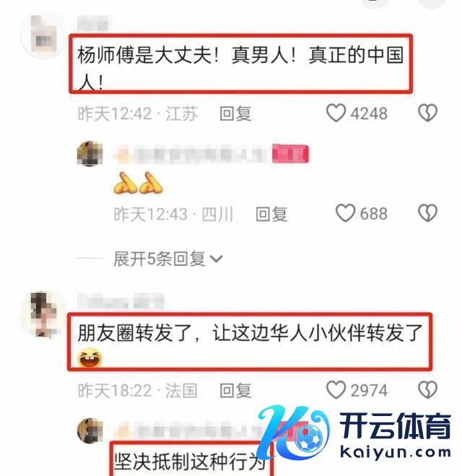Viewport: 462px width, 476px height.
Task: Reply to the 法国 comment via 回复
Action: coord(235,390)
